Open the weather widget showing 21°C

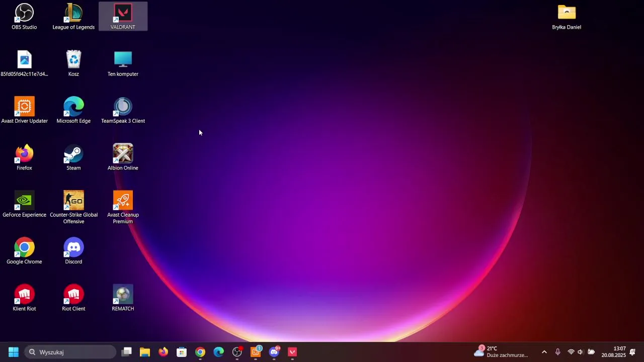(501, 352)
